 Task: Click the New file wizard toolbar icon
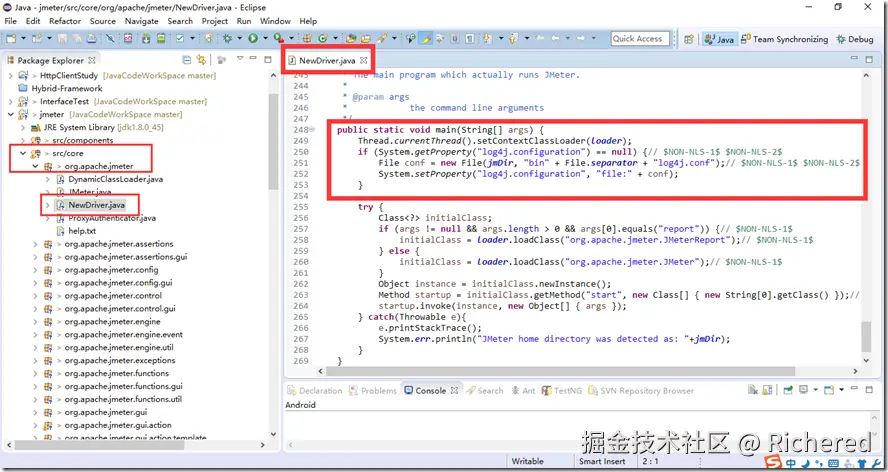click(x=11, y=39)
